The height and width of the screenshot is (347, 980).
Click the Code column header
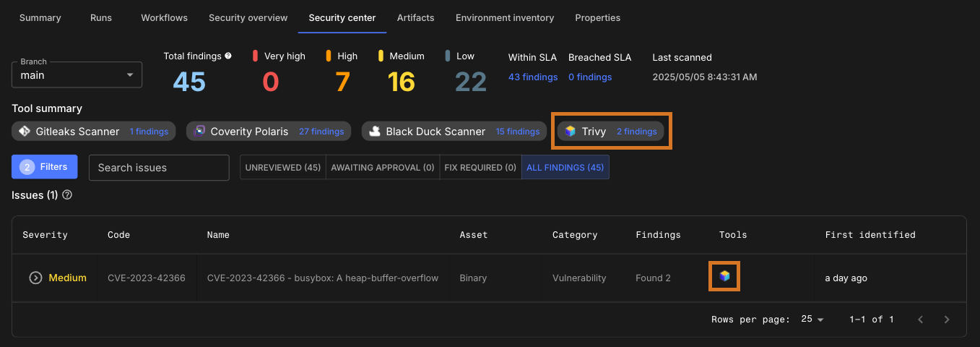tap(118, 234)
